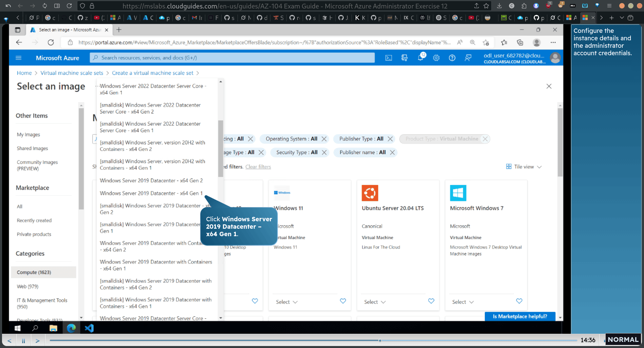This screenshot has height=348, width=644.
Task: Open Edge collections icon
Action: point(520,42)
